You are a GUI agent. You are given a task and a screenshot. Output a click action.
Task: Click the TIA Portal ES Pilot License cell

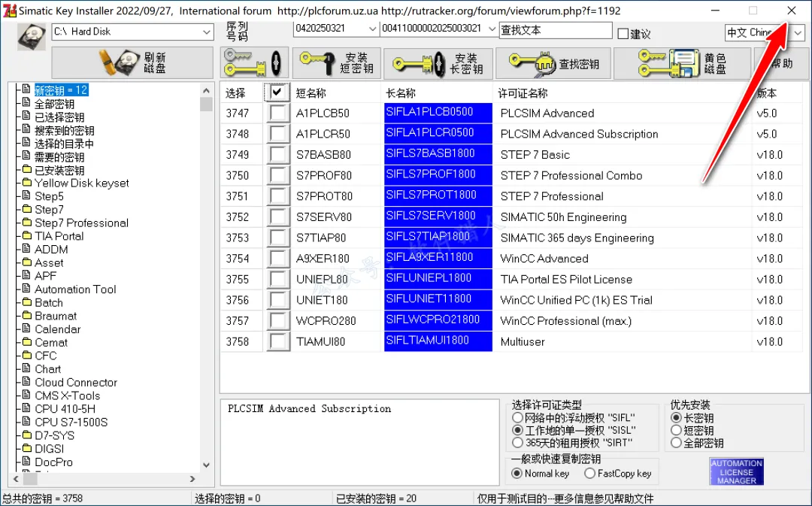566,279
